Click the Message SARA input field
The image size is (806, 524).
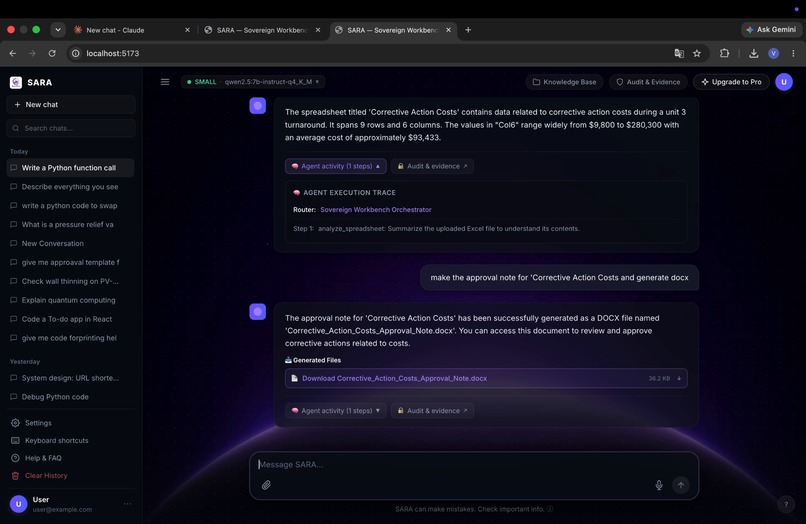coord(474,465)
